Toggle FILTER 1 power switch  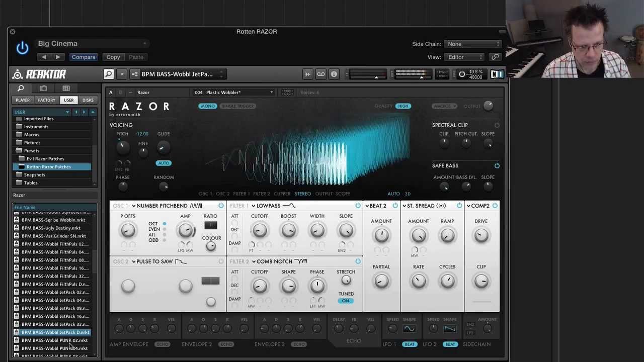point(358,206)
